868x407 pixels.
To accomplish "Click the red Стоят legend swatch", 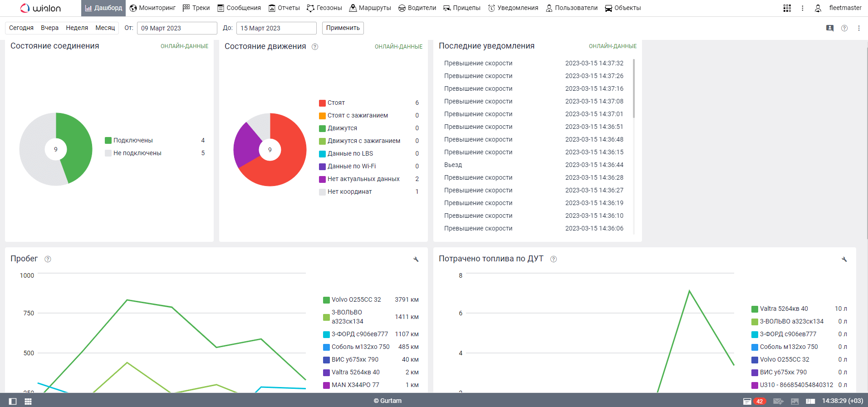I will (x=322, y=103).
